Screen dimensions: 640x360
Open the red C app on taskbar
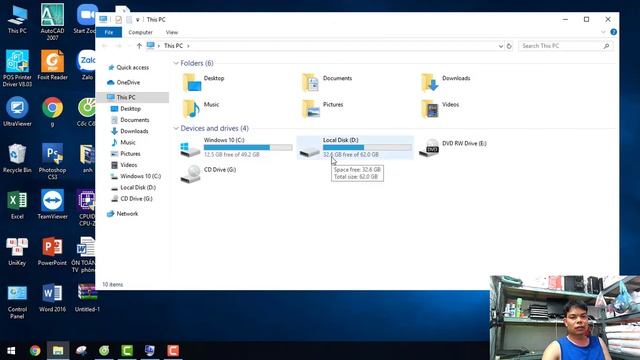[x=173, y=351]
